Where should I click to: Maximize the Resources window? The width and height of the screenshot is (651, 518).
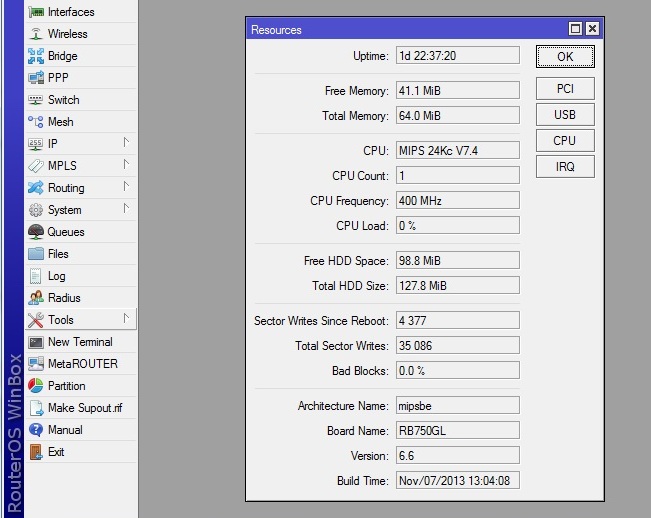575,29
